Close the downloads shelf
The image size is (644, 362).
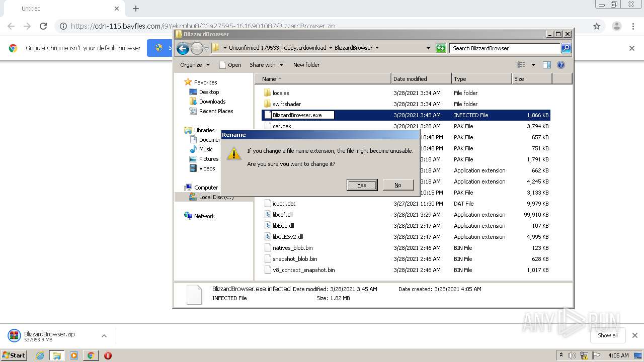coord(634,335)
